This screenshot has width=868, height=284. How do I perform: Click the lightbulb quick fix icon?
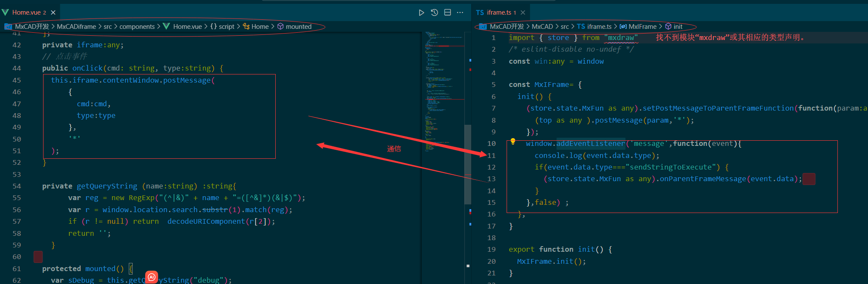pyautogui.click(x=513, y=141)
